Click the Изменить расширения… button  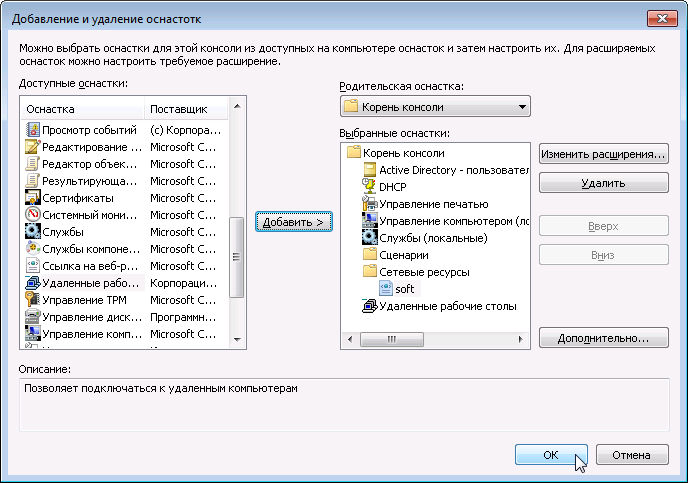point(603,154)
